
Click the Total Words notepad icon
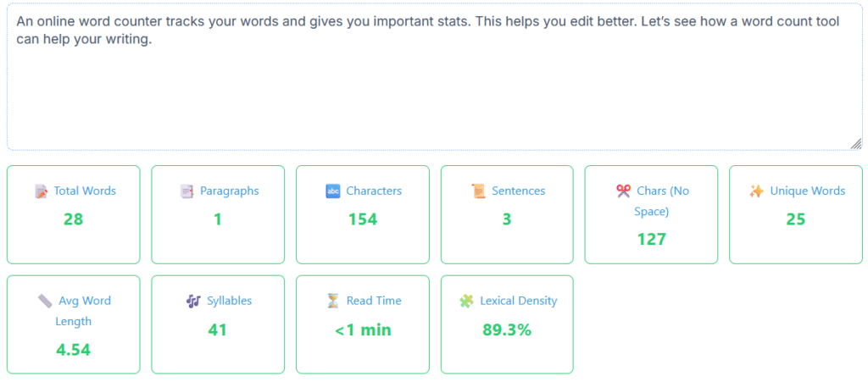(41, 191)
